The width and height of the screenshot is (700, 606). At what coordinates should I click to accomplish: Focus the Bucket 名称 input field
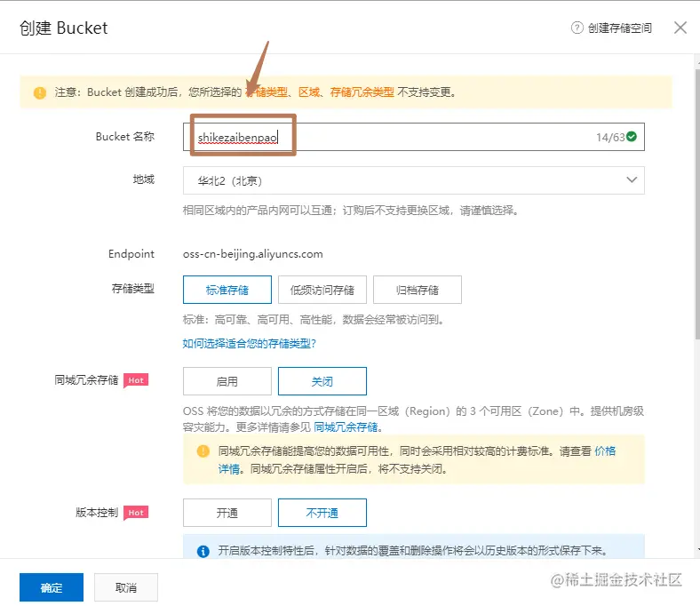(413, 137)
